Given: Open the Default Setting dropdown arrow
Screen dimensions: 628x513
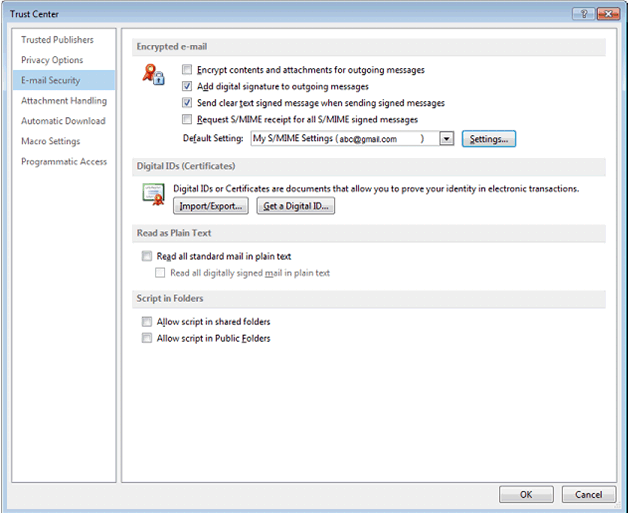Looking at the screenshot, I should (447, 139).
